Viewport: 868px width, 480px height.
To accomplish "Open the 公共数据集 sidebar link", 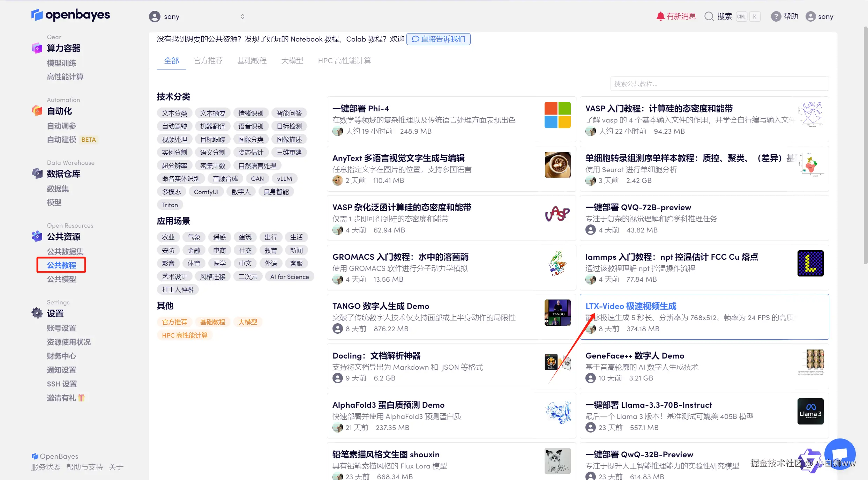I will (65, 251).
